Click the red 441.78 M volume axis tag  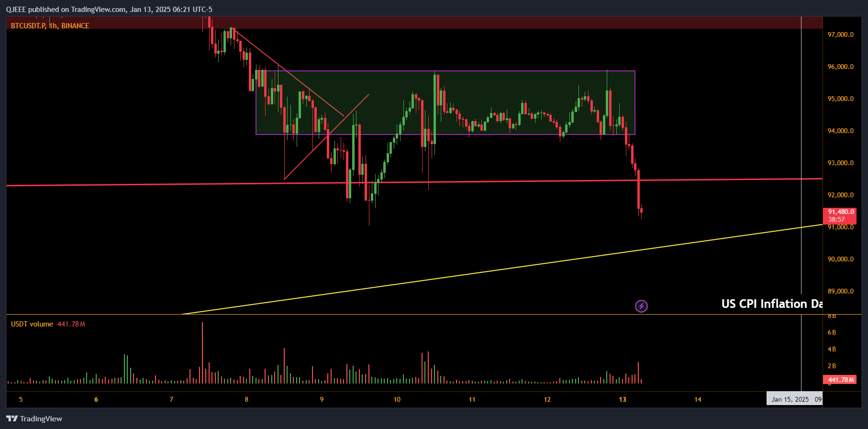coord(840,380)
